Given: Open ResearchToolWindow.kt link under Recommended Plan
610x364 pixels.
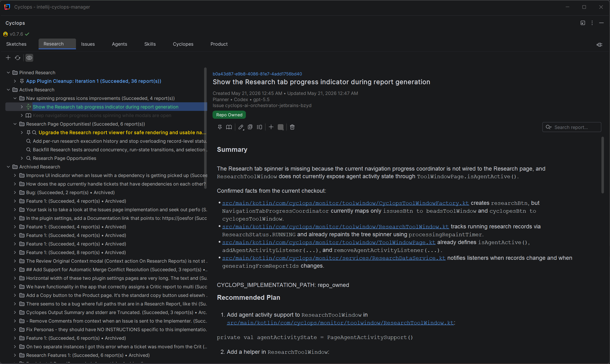Looking at the screenshot, I should (x=340, y=323).
